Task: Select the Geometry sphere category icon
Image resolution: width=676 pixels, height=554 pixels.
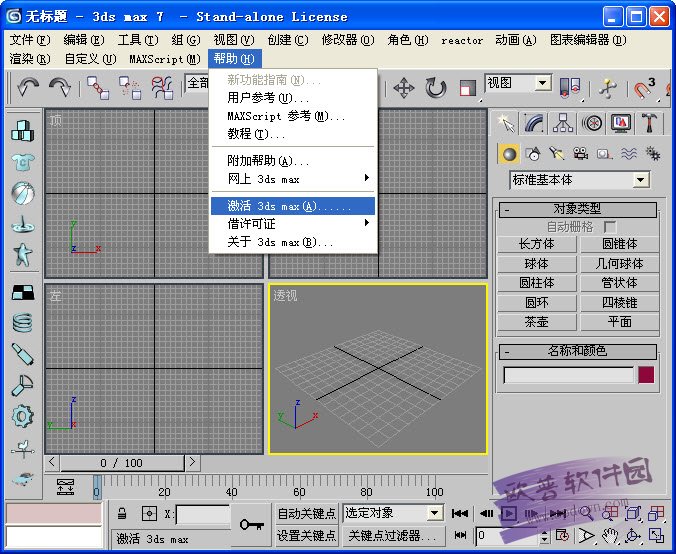Action: pyautogui.click(x=509, y=154)
